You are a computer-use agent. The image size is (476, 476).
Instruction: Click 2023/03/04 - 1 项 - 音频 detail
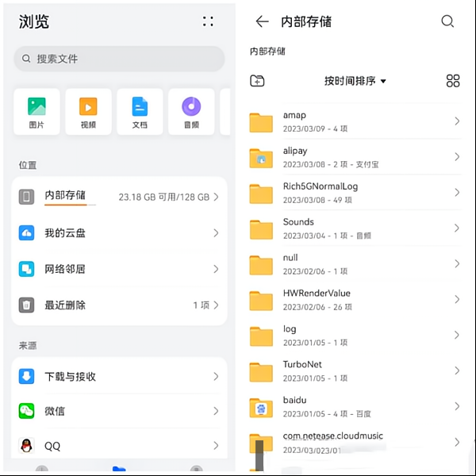327,236
